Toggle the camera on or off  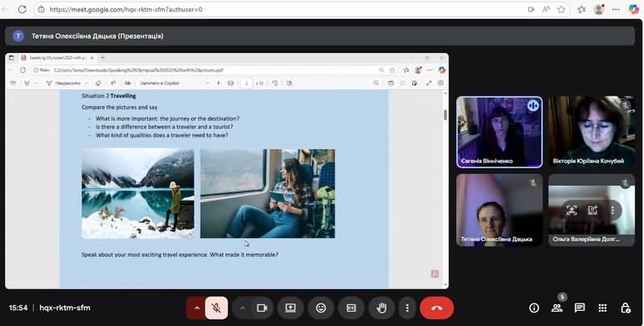coord(262,307)
